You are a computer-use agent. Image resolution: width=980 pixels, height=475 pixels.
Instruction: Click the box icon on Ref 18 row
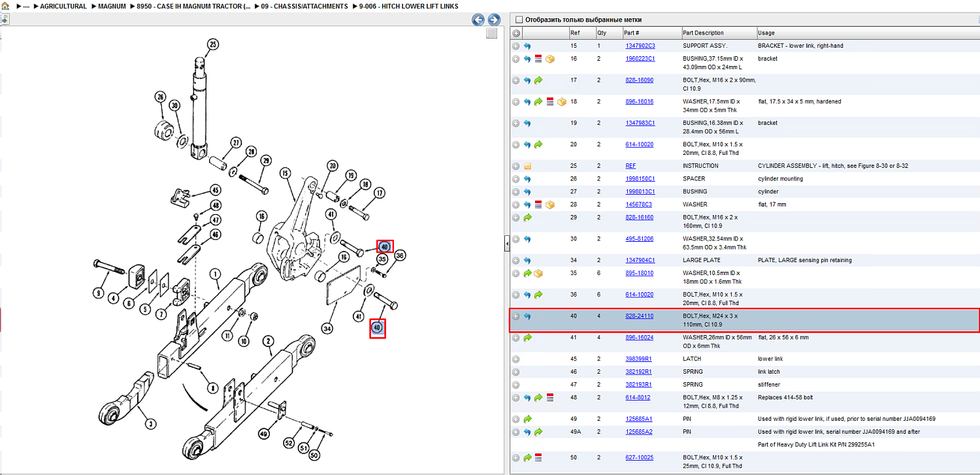561,102
